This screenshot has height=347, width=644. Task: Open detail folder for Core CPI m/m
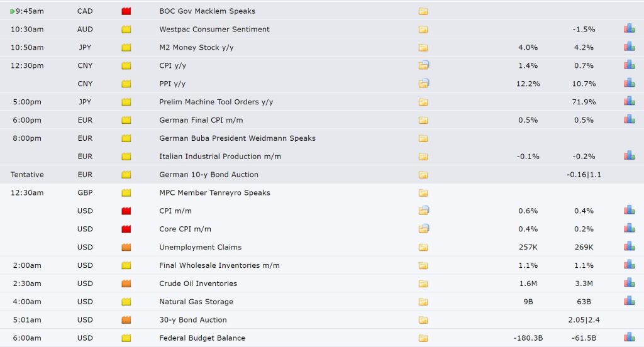pos(424,228)
